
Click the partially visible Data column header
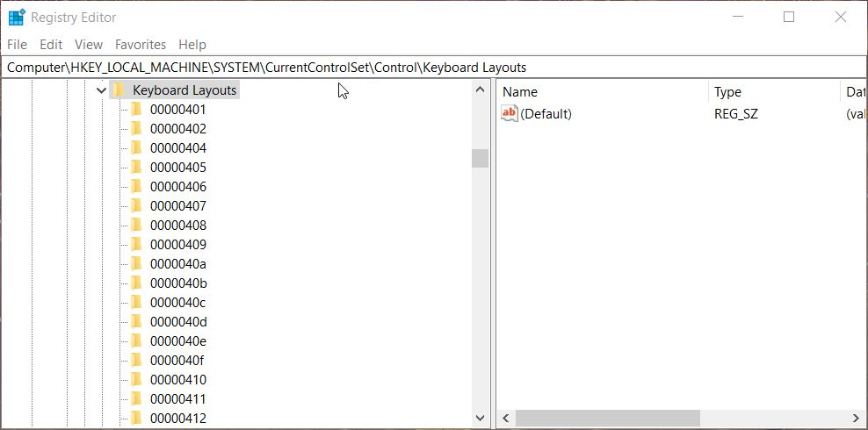[854, 92]
